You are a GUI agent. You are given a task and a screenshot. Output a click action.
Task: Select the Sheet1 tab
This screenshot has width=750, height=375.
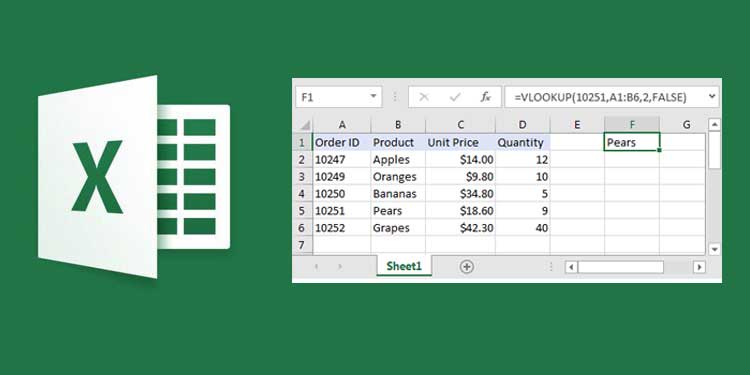(x=404, y=266)
